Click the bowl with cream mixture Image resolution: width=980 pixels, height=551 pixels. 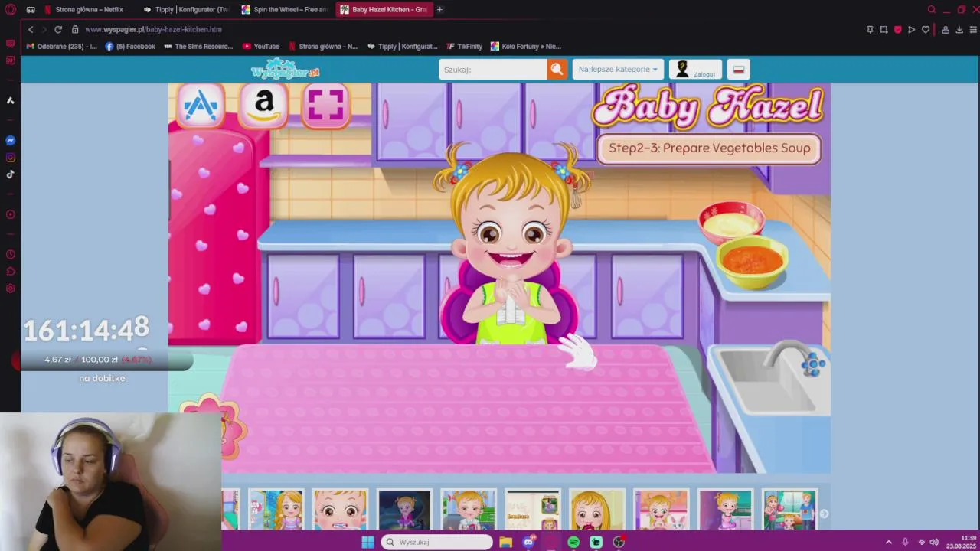pos(732,220)
